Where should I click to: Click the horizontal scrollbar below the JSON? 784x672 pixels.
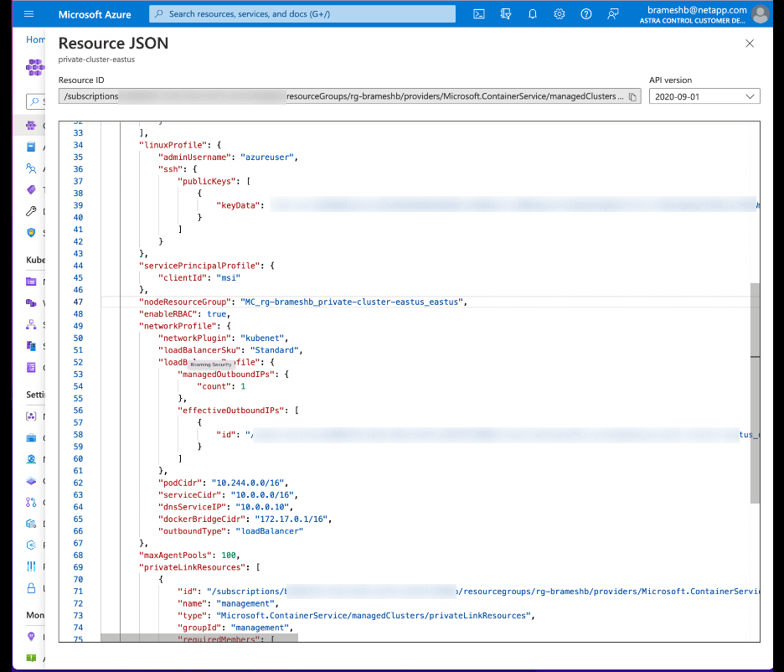[x=201, y=638]
